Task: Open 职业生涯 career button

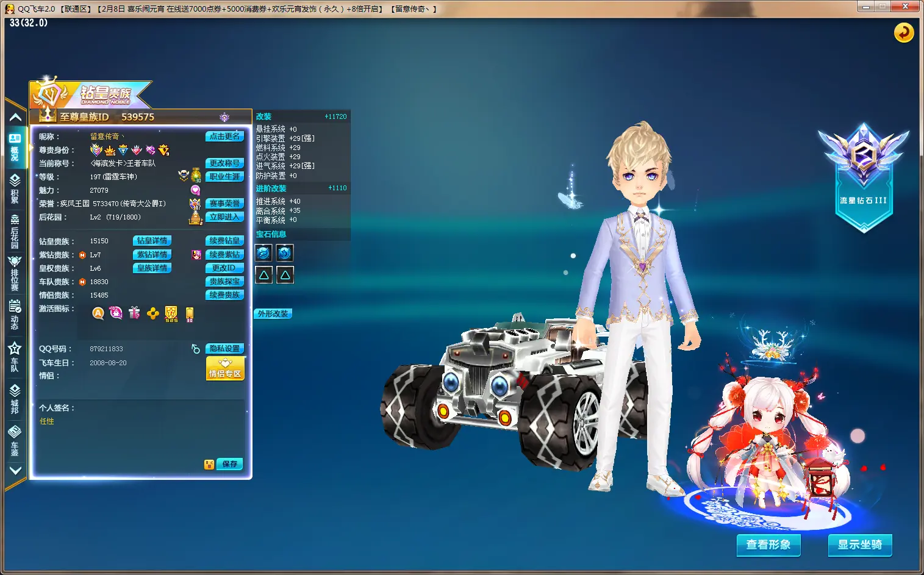Action: point(224,177)
